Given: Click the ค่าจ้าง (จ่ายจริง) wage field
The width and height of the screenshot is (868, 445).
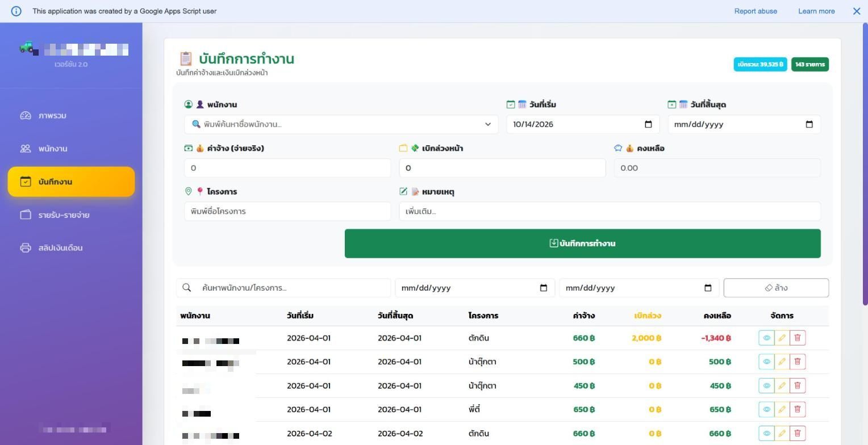Looking at the screenshot, I should coord(287,168).
